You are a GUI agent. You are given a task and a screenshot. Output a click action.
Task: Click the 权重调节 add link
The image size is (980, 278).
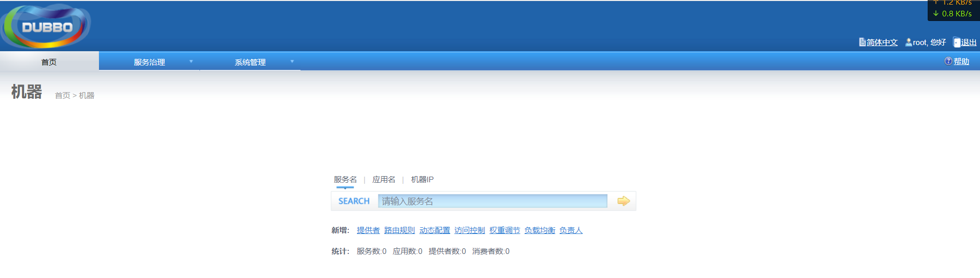[505, 230]
